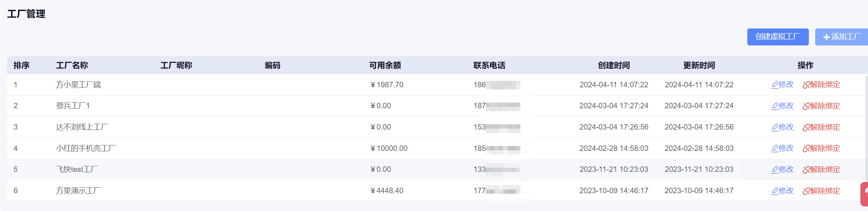Click the plus icon on 添加工厂 button
This screenshot has width=868, height=211.
[x=827, y=37]
